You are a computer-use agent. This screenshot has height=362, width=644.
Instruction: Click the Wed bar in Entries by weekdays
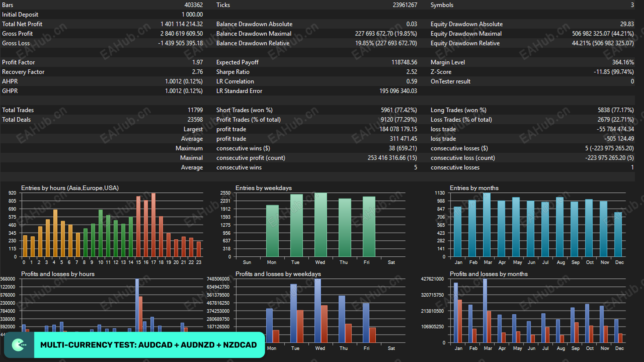(x=320, y=225)
